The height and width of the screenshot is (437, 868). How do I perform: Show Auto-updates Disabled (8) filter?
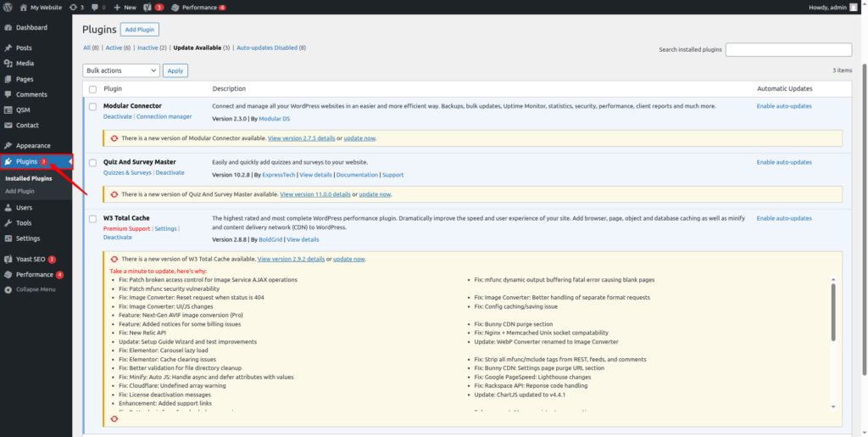(271, 48)
